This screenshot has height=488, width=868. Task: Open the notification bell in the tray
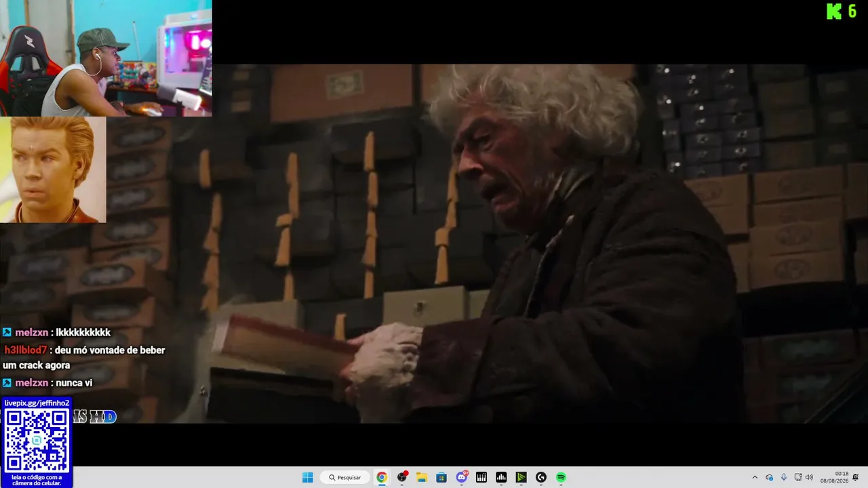[x=856, y=477]
